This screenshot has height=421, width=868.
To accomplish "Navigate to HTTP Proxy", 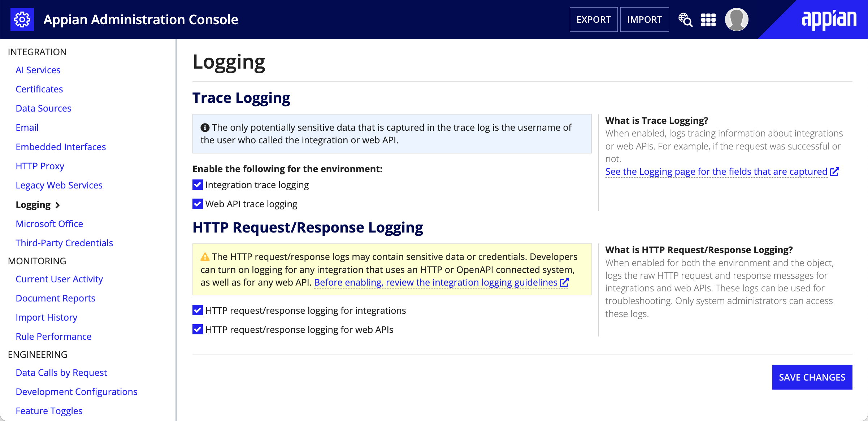I will pos(40,166).
